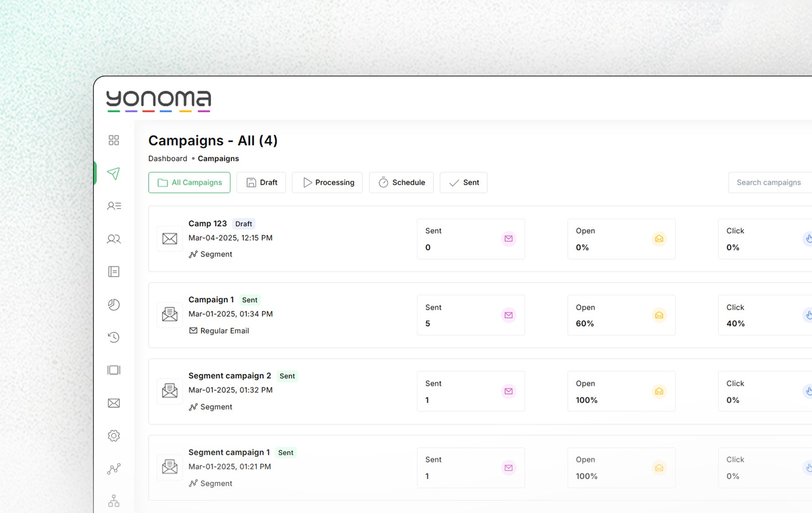This screenshot has height=513, width=812.
Task: Click the hierarchy tree sidebar icon
Action: pyautogui.click(x=114, y=501)
